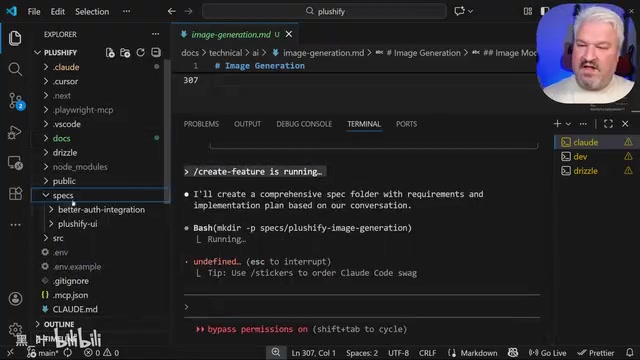Change end of line sequence CRLF
The width and height of the screenshot is (640, 360).
coord(427,353)
